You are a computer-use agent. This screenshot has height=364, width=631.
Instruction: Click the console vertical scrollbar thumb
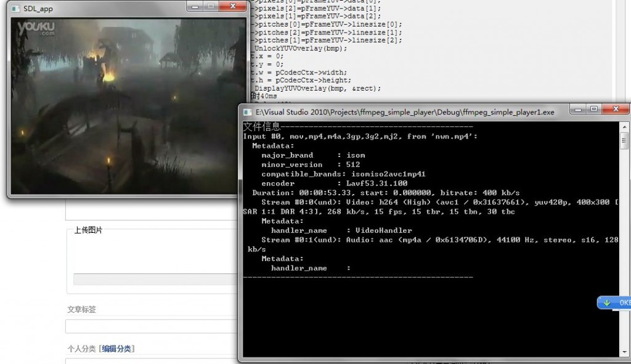coord(624,140)
